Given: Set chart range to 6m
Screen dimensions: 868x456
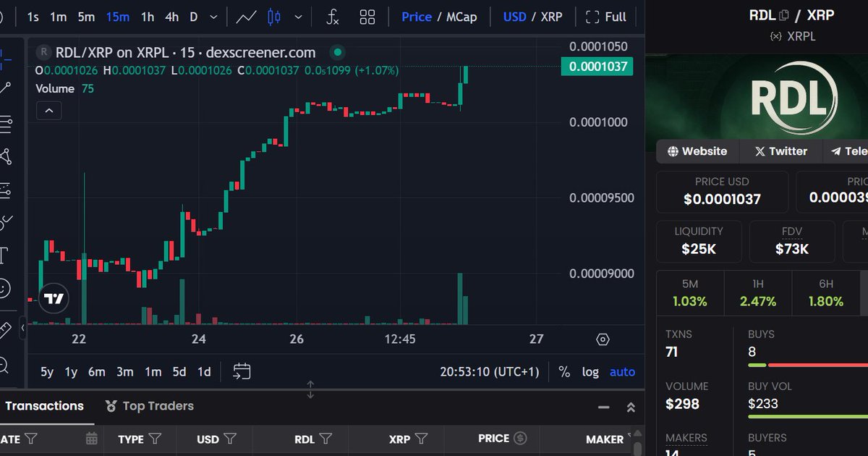Looking at the screenshot, I should pyautogui.click(x=97, y=372).
